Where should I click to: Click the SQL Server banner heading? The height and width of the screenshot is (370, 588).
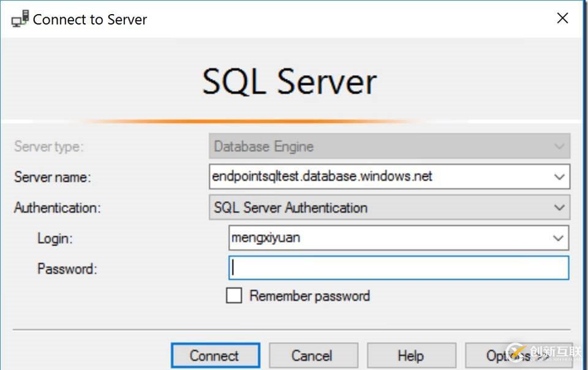coord(289,81)
